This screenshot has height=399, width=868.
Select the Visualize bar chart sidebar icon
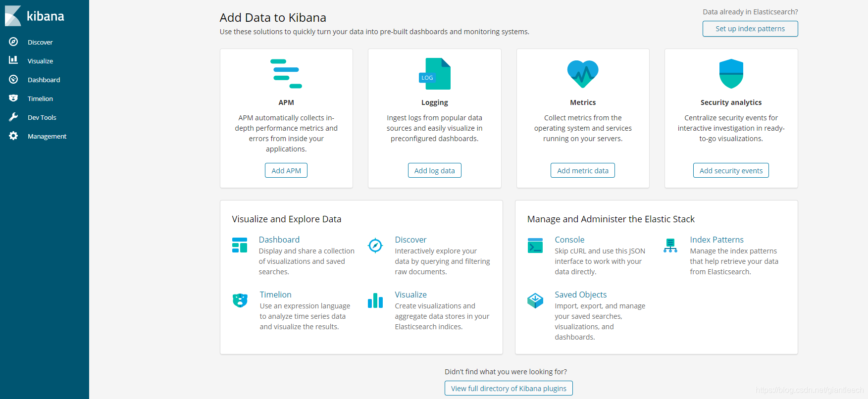(x=13, y=60)
